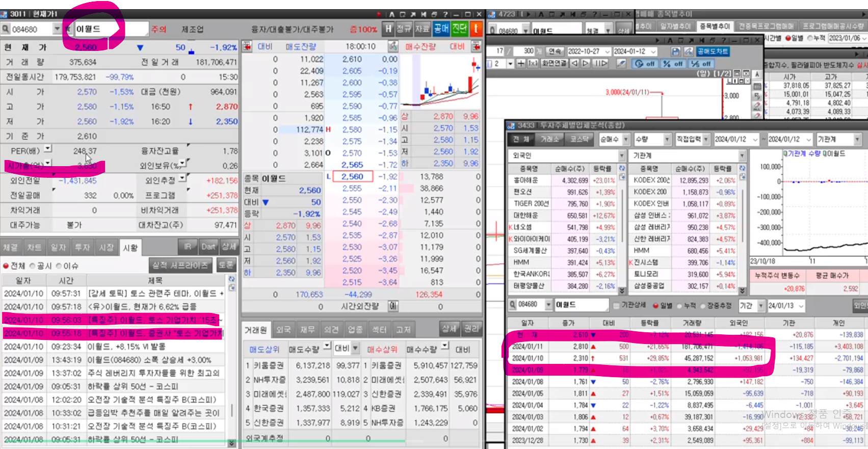The height and width of the screenshot is (449, 868).
Task: Open the 기관계 dropdown above the second list
Action: [x=742, y=155]
